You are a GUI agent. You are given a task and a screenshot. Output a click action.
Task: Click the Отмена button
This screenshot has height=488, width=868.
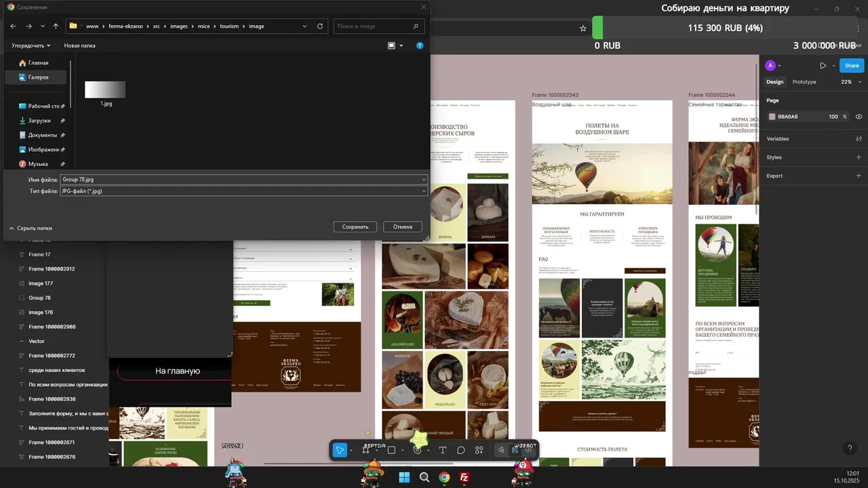pos(403,227)
